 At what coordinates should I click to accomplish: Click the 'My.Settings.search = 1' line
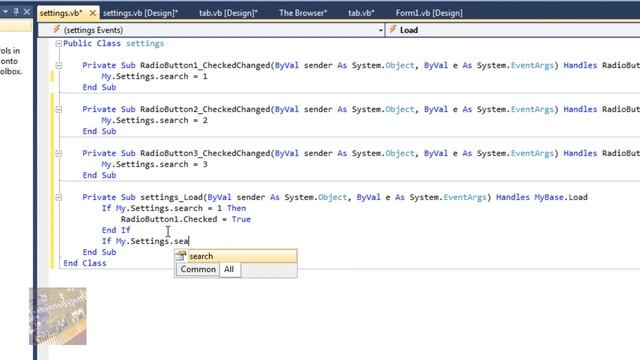click(x=154, y=76)
